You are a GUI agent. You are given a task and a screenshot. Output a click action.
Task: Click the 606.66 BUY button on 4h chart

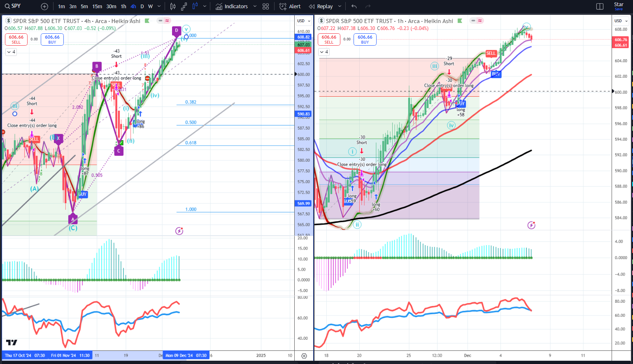coord(52,39)
